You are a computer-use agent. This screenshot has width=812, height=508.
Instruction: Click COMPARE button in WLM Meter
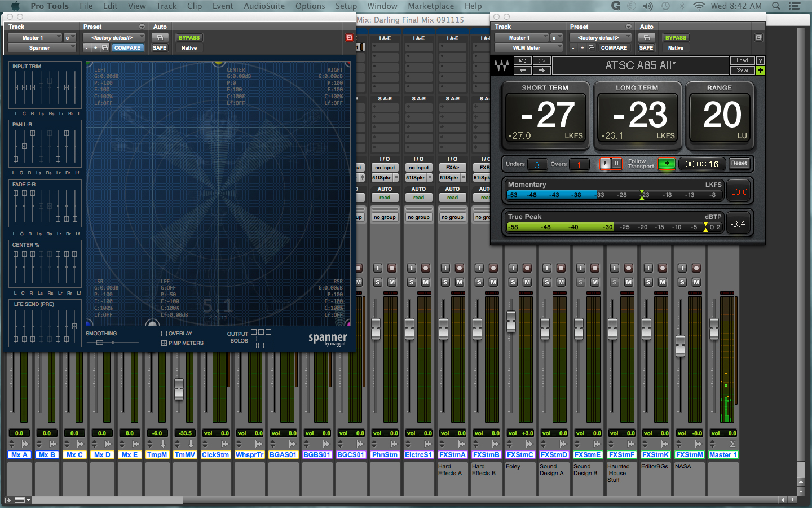point(614,48)
